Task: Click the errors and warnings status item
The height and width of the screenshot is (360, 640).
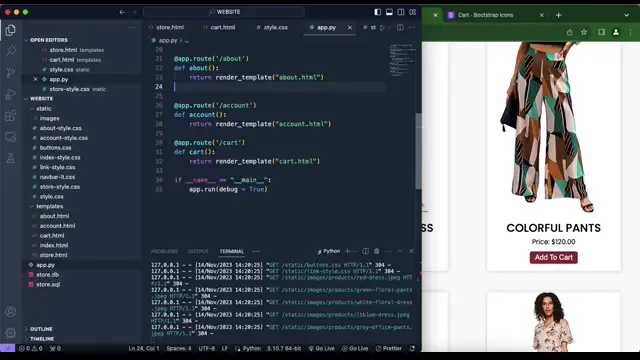Action: pos(31,349)
